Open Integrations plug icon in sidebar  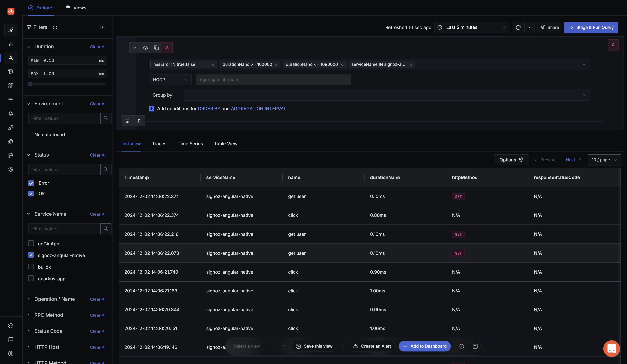(11, 128)
